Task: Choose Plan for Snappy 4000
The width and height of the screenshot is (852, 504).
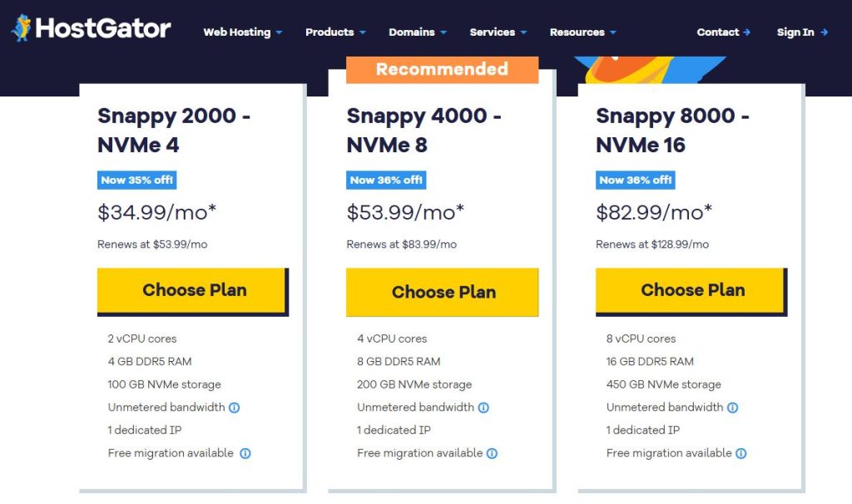Action: 442,292
